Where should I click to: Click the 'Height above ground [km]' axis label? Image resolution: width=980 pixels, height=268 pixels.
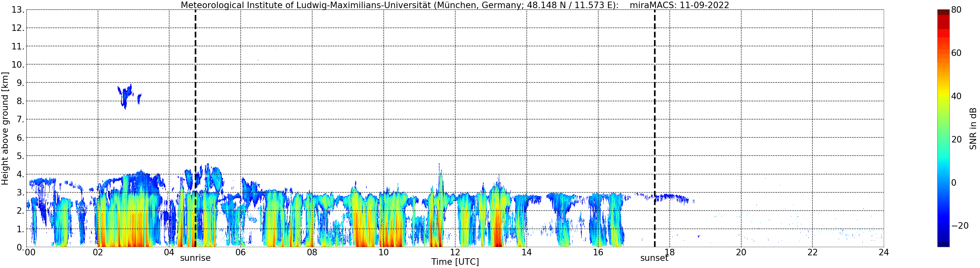(5, 128)
